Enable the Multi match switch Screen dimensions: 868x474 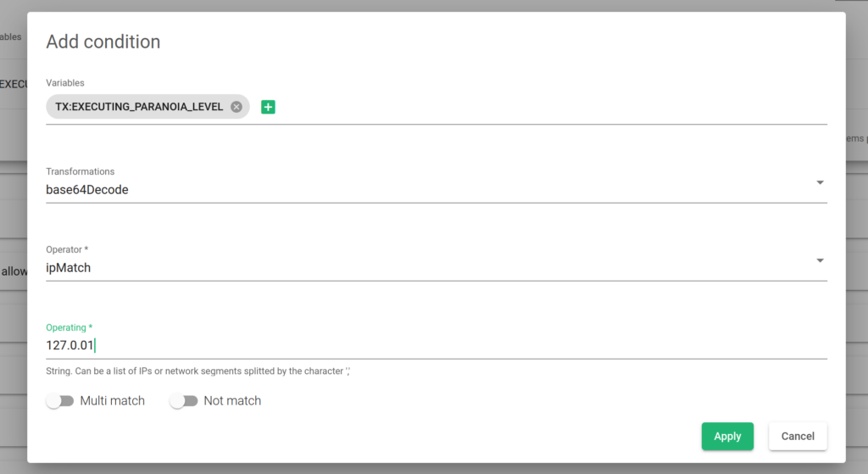[60, 401]
